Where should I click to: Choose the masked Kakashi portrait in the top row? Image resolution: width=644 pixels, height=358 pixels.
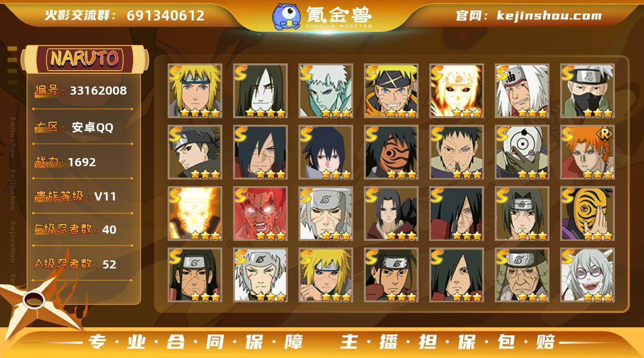(587, 91)
